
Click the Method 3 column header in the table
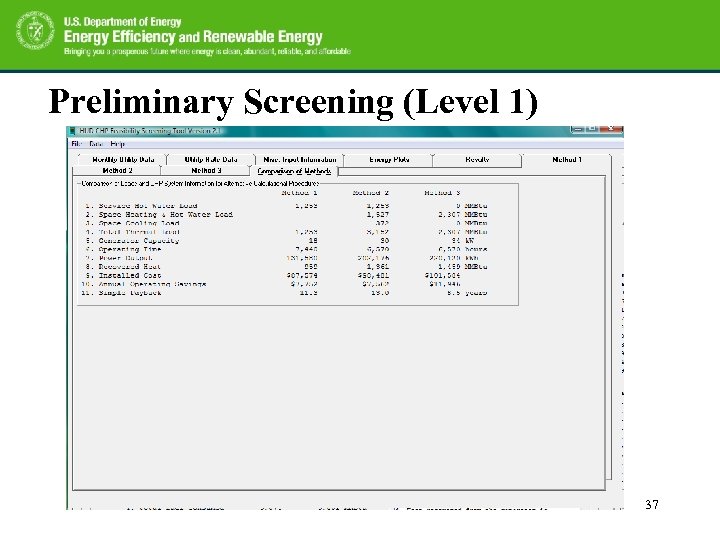(442, 193)
